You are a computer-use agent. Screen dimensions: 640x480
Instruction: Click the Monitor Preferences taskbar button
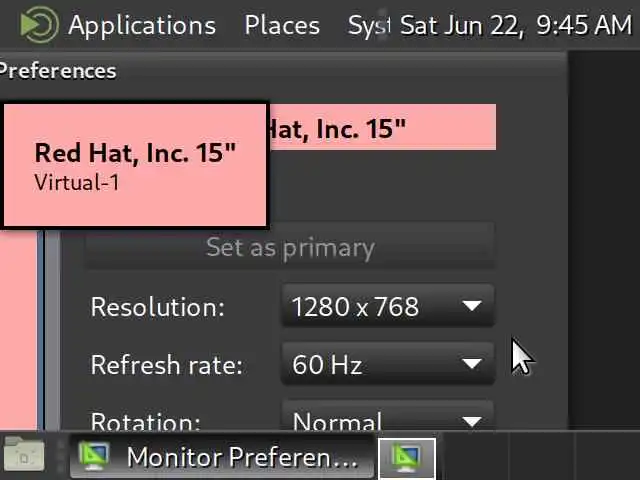point(222,456)
